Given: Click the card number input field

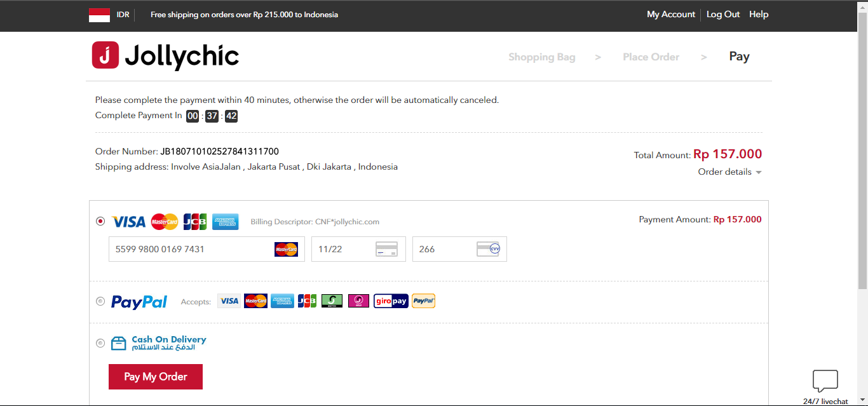Looking at the screenshot, I should point(207,249).
